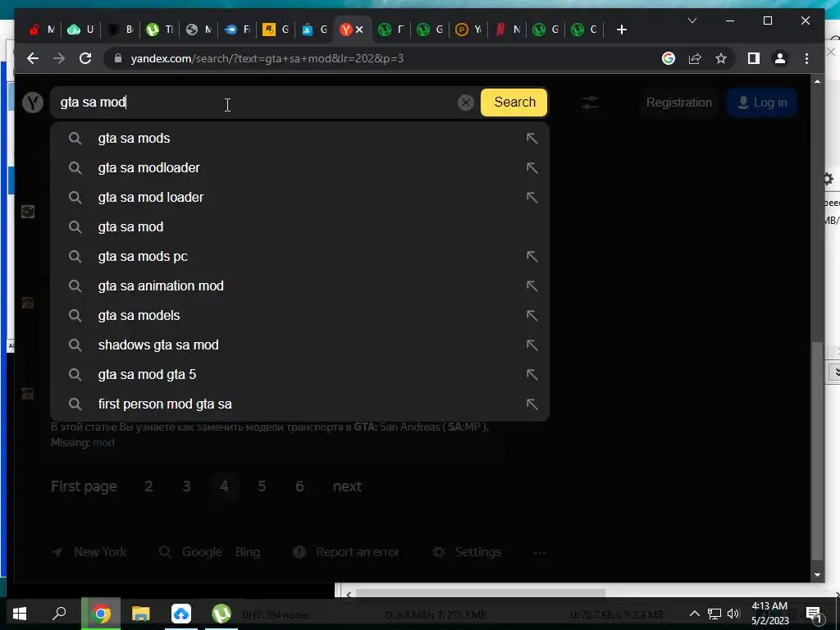The height and width of the screenshot is (630, 840).
Task: Choose the gta sa mod gta 5 suggestion
Action: tap(299, 374)
